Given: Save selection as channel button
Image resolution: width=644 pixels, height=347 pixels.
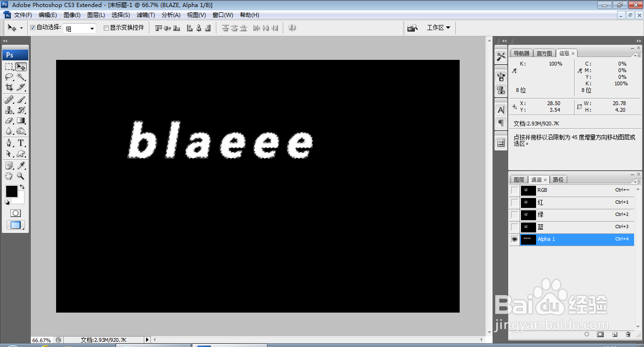Looking at the screenshot, I should [601, 334].
